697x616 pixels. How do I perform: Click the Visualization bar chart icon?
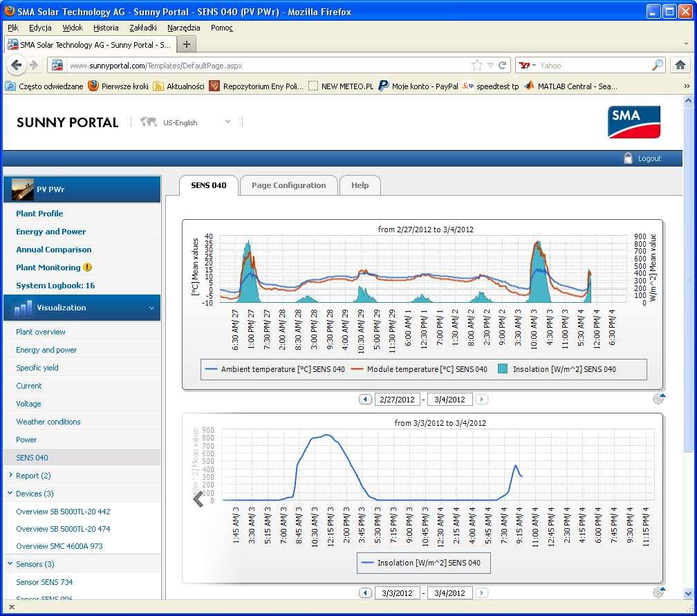coord(23,308)
